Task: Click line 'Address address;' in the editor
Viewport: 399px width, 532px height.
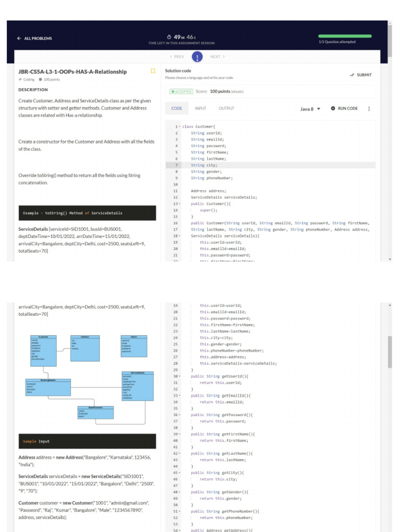Action: 208,191
